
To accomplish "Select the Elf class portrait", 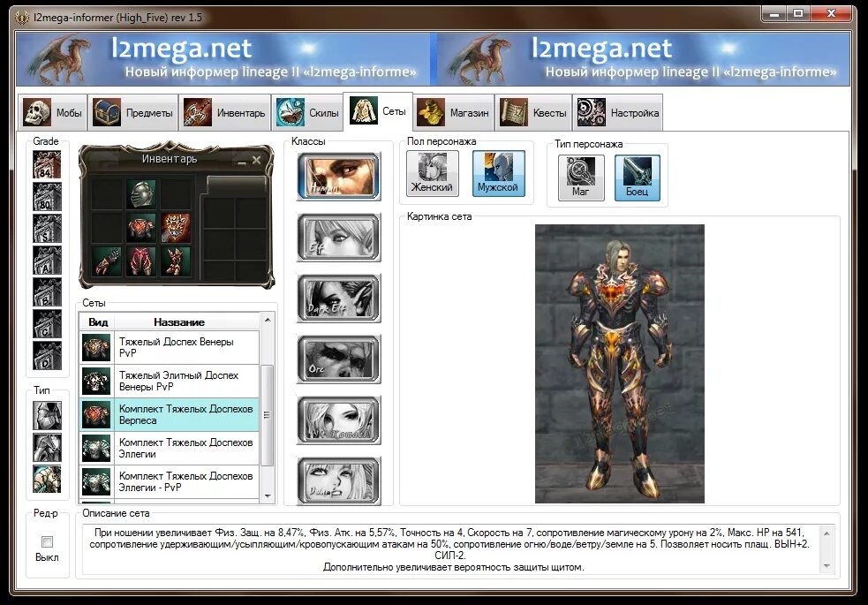I will point(339,238).
